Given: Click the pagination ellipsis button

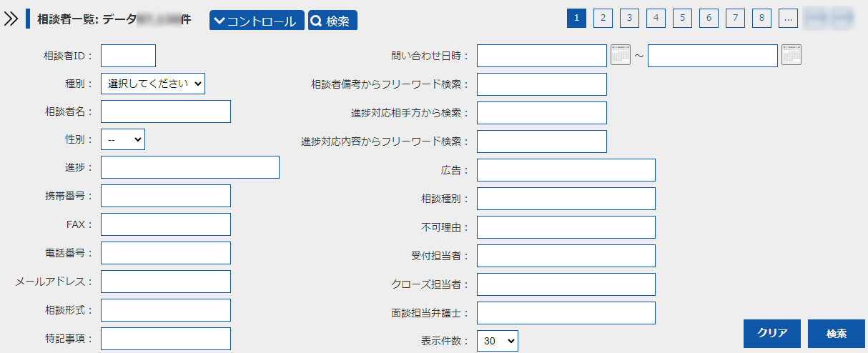Looking at the screenshot, I should click(x=788, y=19).
